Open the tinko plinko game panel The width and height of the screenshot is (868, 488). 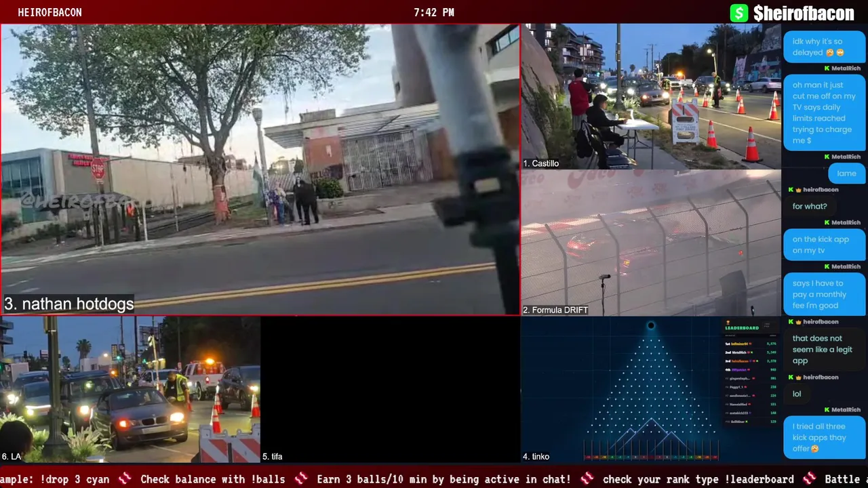[651, 390]
